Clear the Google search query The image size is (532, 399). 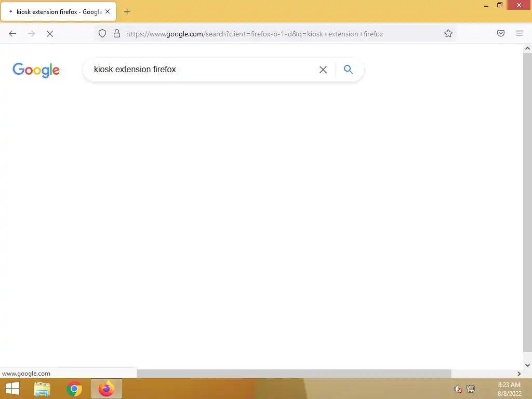323,70
